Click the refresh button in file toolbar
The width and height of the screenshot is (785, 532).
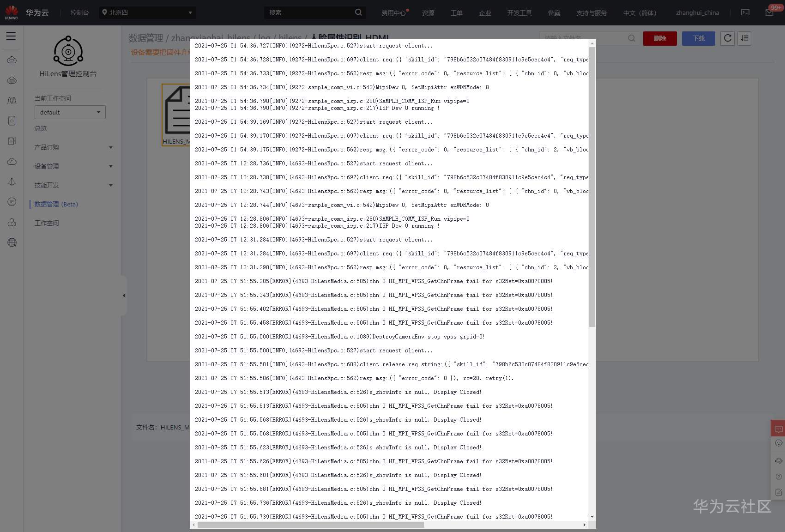tap(728, 38)
